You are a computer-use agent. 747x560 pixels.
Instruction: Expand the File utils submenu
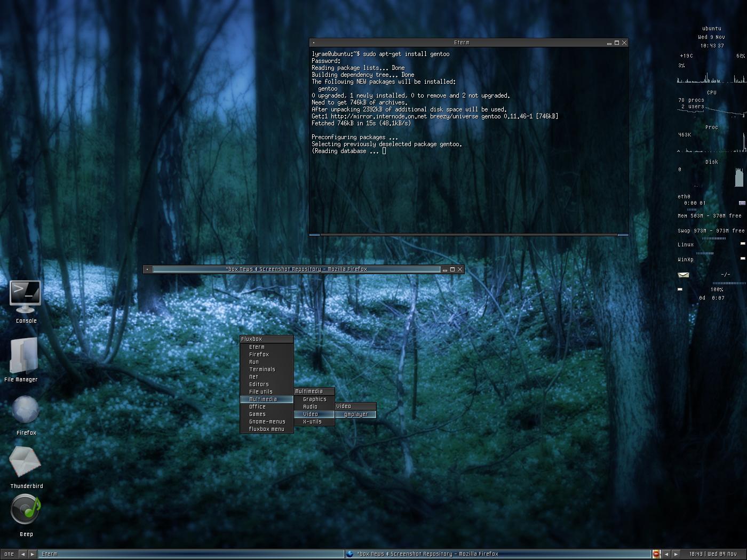[x=267, y=392]
